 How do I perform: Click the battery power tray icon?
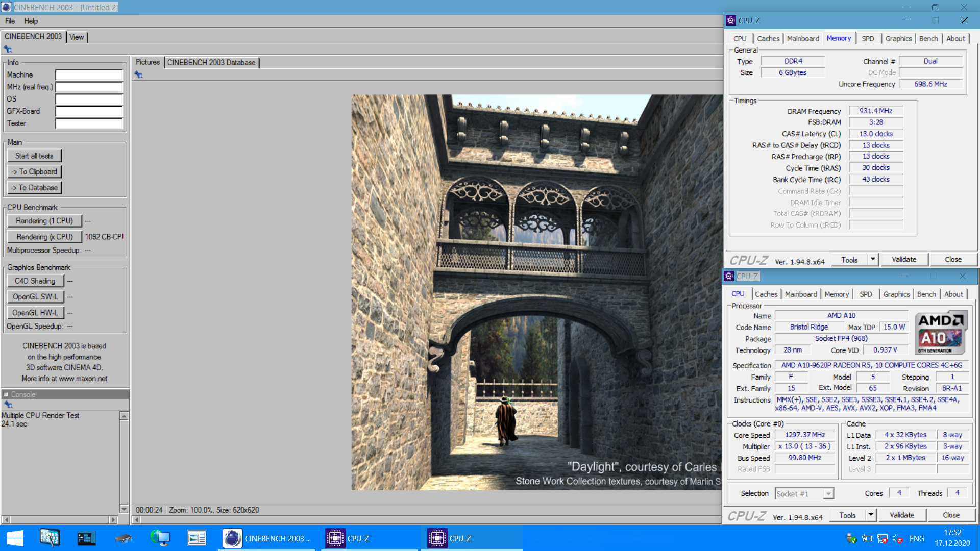(x=867, y=539)
